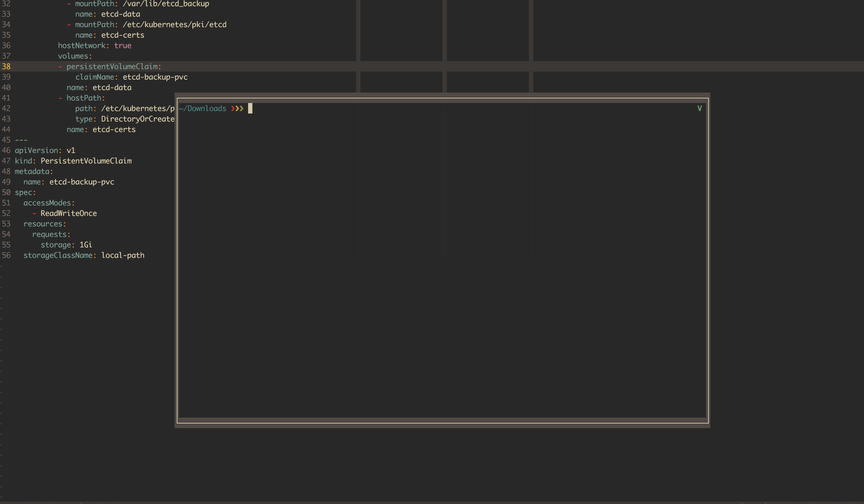Click "mountPath: /var/lib/etcd_backup" on line 32

pyautogui.click(x=142, y=4)
